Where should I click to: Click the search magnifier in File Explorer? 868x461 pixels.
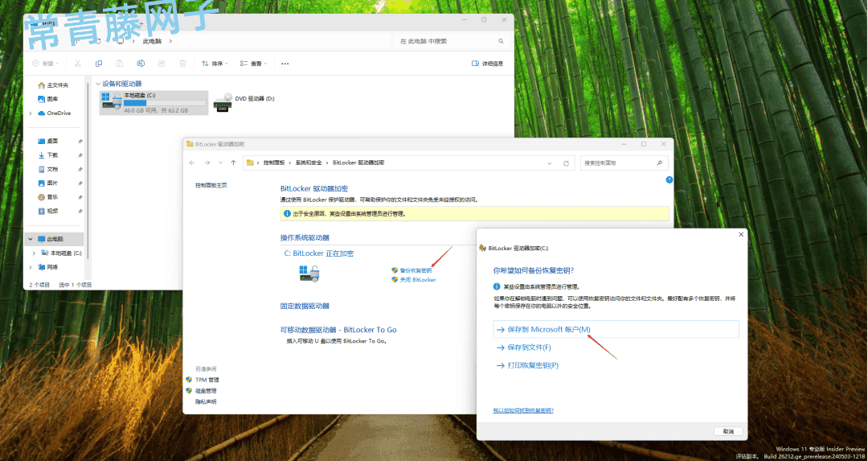pyautogui.click(x=501, y=41)
